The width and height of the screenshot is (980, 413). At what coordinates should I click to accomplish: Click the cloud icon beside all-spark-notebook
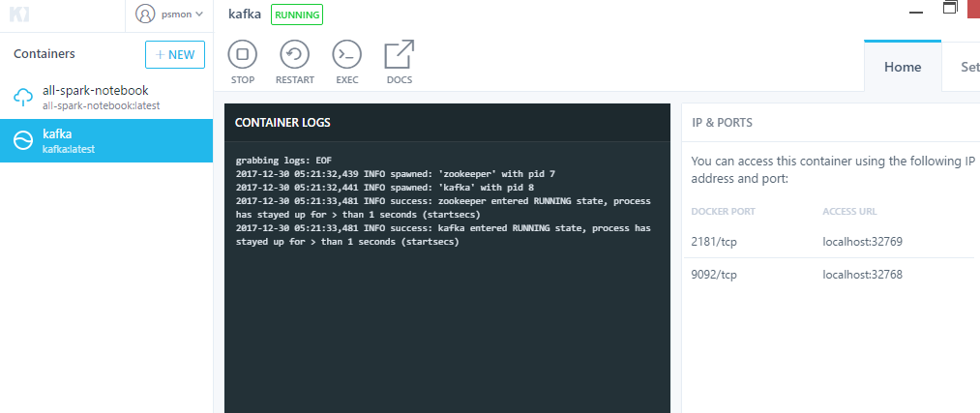coord(22,96)
